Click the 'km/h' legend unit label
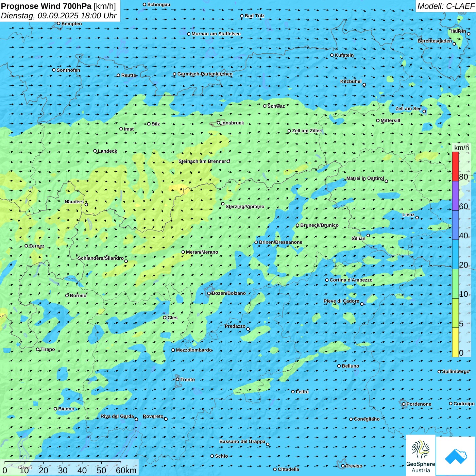 point(461,147)
